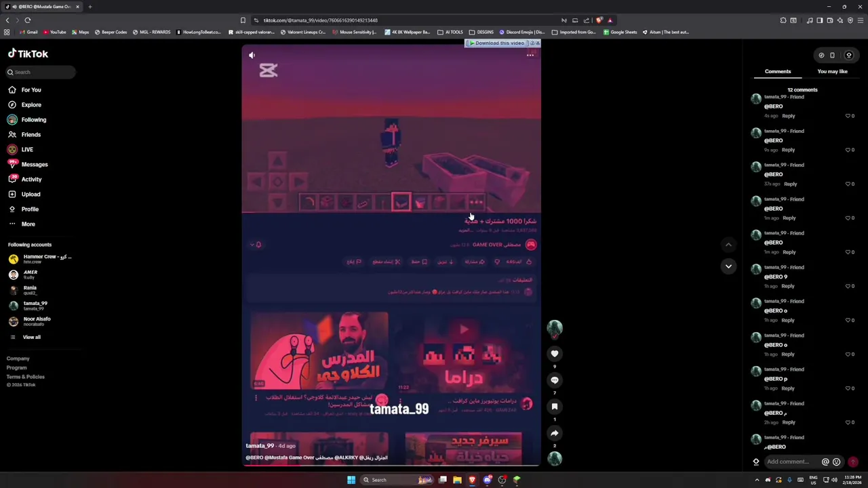This screenshot has width=868, height=488.
Task: Share the video with the arrow icon
Action: click(555, 433)
